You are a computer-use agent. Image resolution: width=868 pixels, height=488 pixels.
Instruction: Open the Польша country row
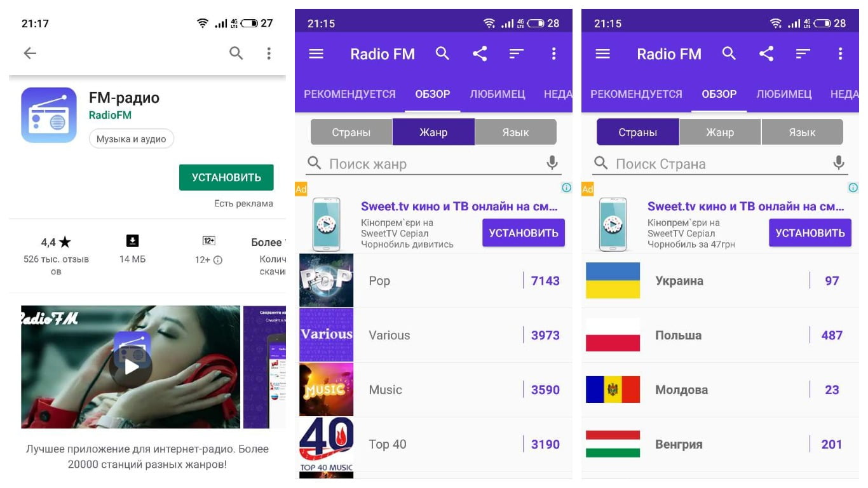(x=721, y=335)
